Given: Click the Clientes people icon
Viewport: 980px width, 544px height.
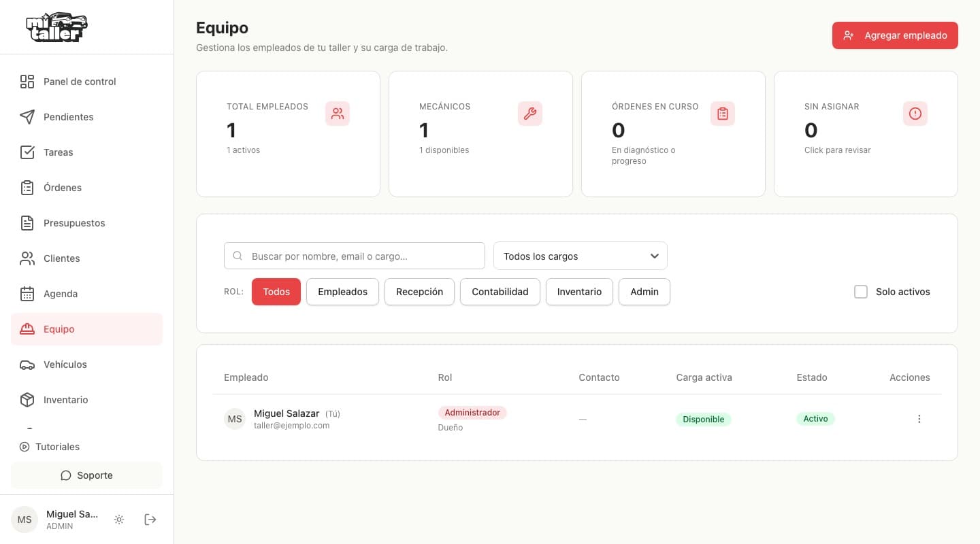Looking at the screenshot, I should pos(27,258).
